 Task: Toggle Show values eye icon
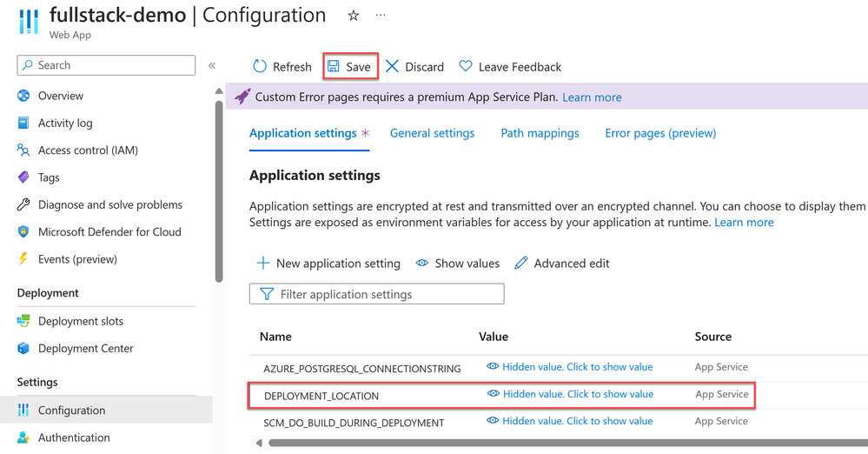coord(421,263)
